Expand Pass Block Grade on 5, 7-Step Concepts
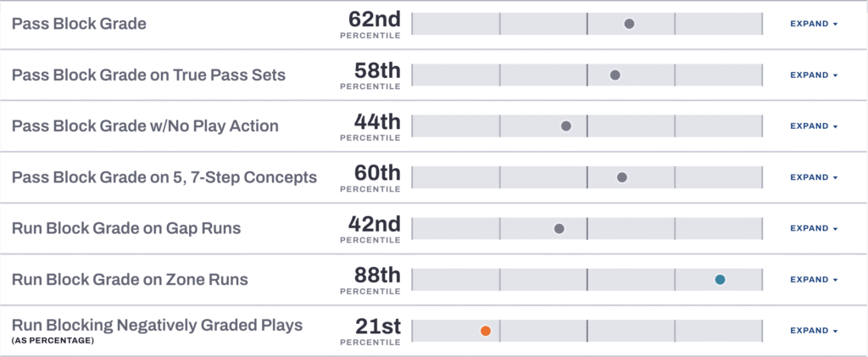 click(813, 177)
